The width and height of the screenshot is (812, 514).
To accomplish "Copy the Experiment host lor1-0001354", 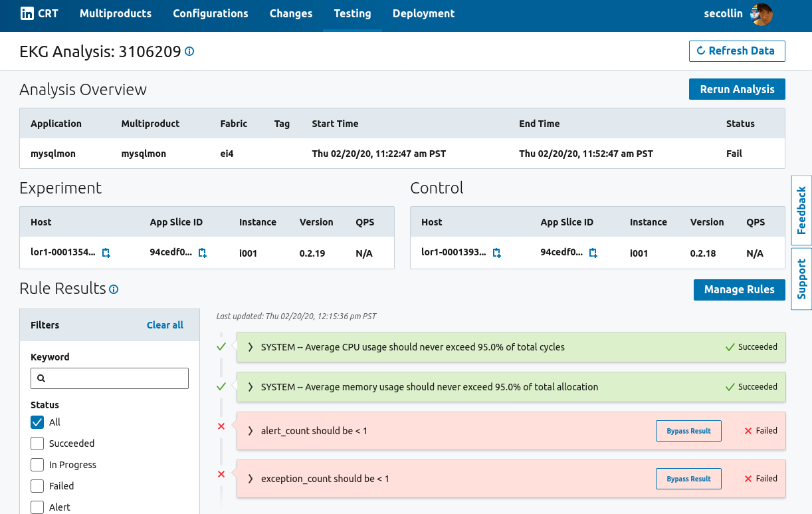I will [106, 253].
